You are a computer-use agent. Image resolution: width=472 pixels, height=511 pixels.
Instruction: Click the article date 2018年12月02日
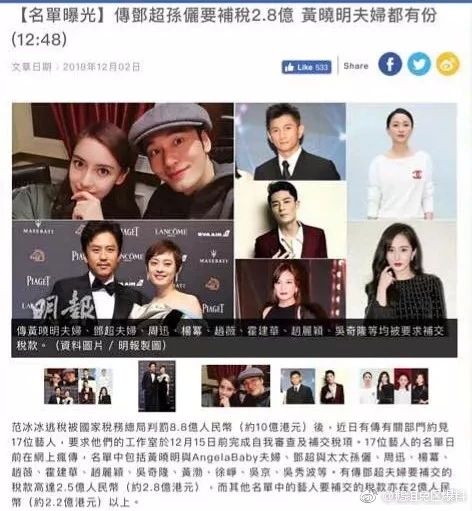click(102, 67)
